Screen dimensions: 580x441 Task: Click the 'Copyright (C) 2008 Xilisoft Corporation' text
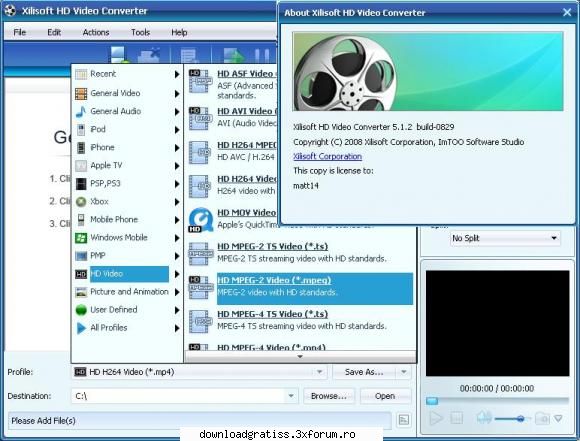363,142
